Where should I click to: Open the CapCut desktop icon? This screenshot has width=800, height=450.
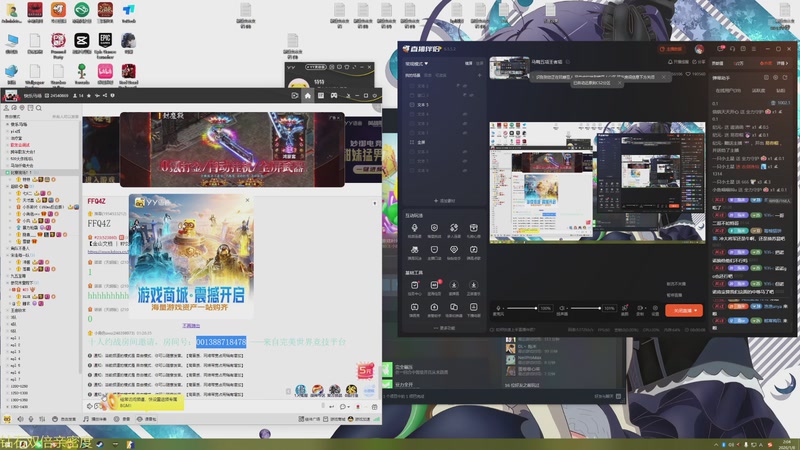[82, 44]
